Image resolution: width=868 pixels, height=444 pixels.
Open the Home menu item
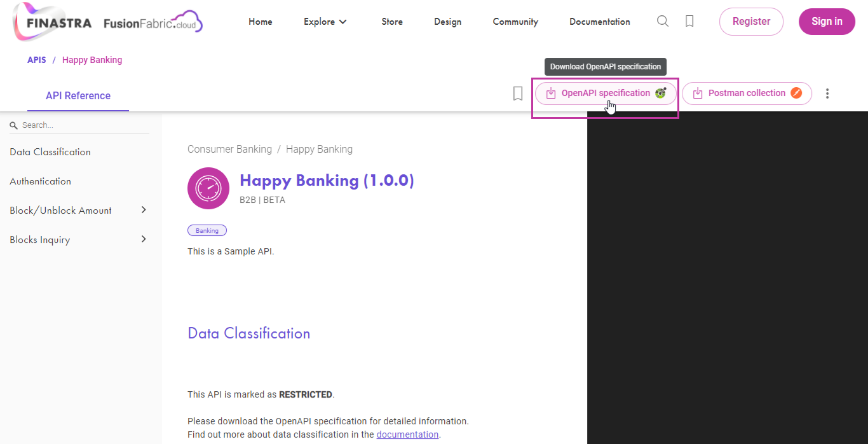261,22
